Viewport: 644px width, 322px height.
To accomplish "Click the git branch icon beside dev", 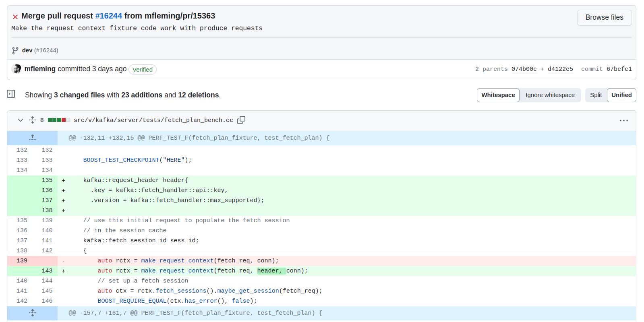I will point(15,50).
